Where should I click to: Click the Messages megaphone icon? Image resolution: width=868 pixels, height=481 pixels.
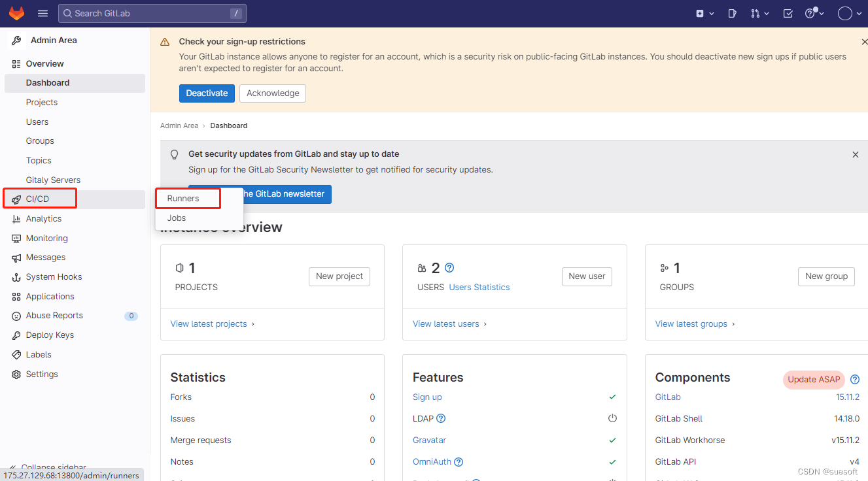(x=16, y=257)
